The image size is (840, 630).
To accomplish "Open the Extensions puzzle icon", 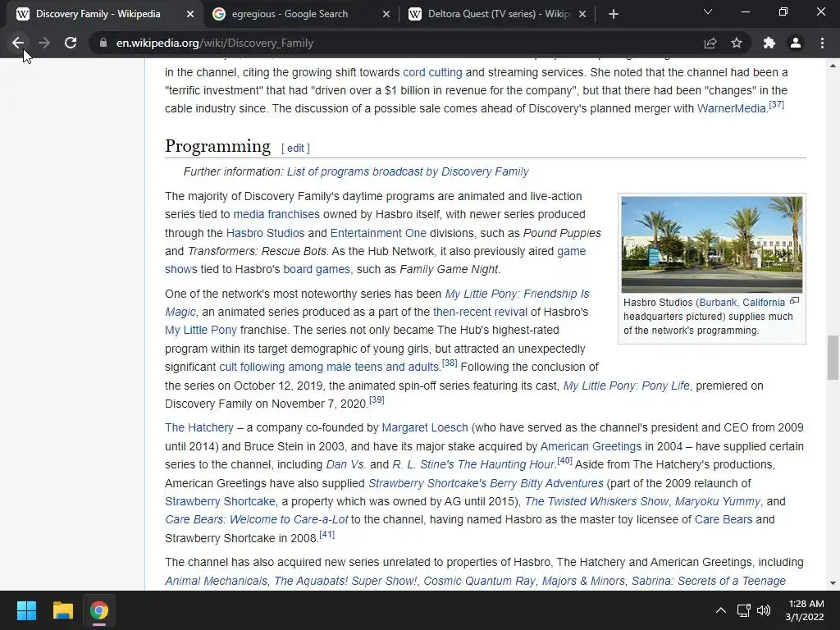I will point(769,43).
